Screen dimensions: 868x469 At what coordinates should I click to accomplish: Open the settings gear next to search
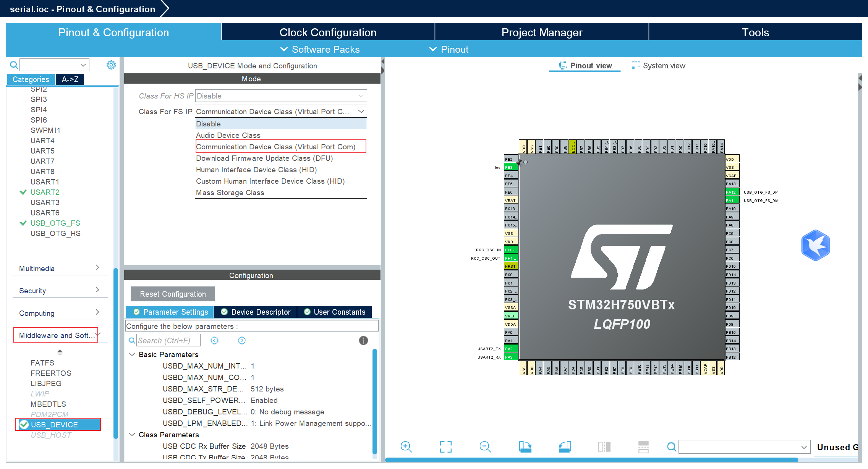(x=111, y=65)
